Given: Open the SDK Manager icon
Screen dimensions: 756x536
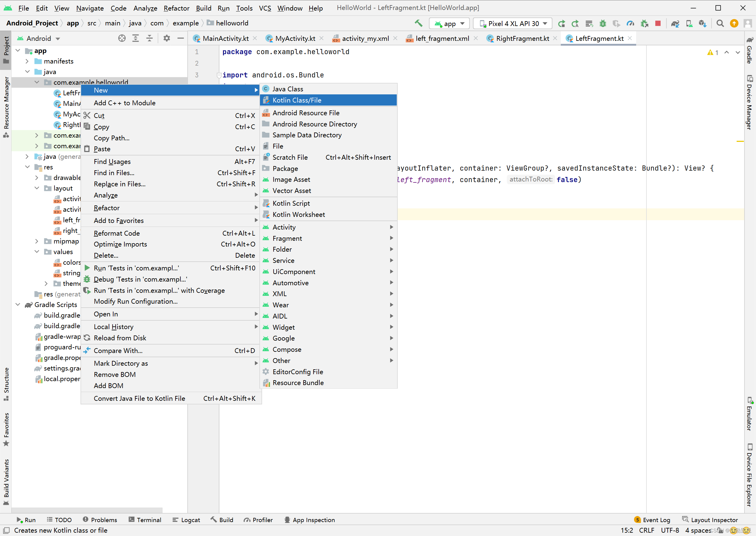Looking at the screenshot, I should tap(703, 23).
